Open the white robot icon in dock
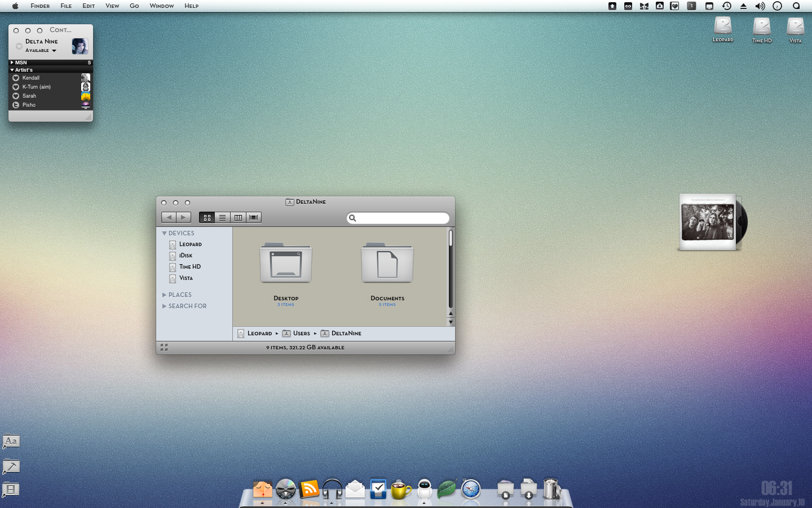 tap(424, 489)
